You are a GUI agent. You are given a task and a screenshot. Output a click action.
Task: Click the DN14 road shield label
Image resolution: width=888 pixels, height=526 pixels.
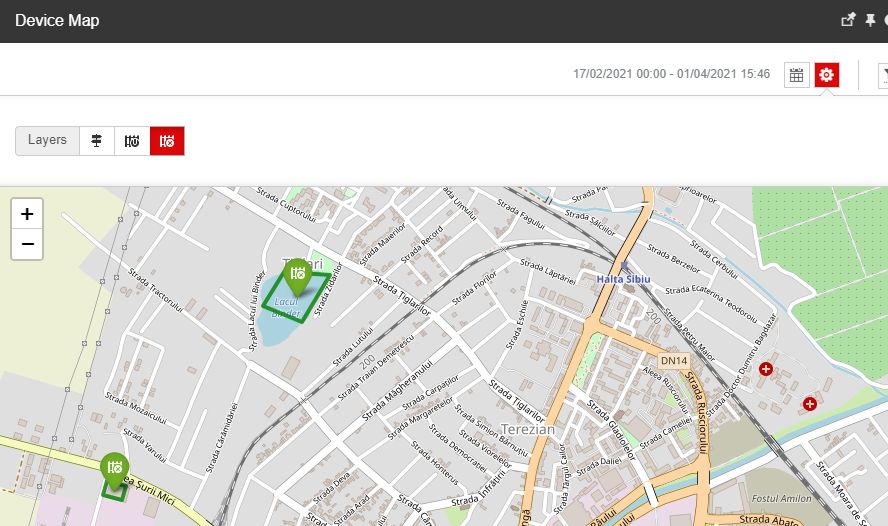[673, 360]
